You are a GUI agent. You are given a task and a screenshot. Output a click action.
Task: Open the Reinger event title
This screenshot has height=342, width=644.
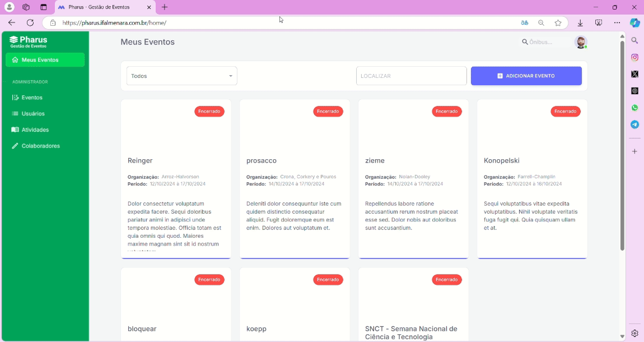pos(140,161)
